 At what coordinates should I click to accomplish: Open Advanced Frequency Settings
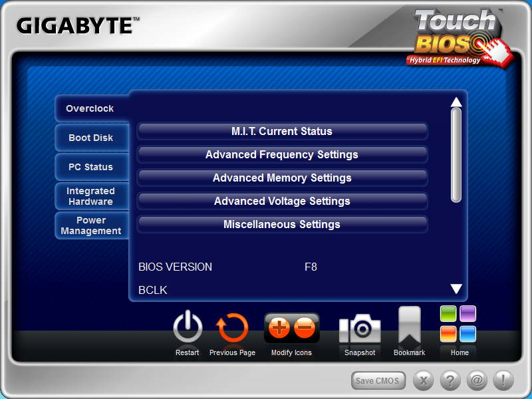[x=282, y=154]
